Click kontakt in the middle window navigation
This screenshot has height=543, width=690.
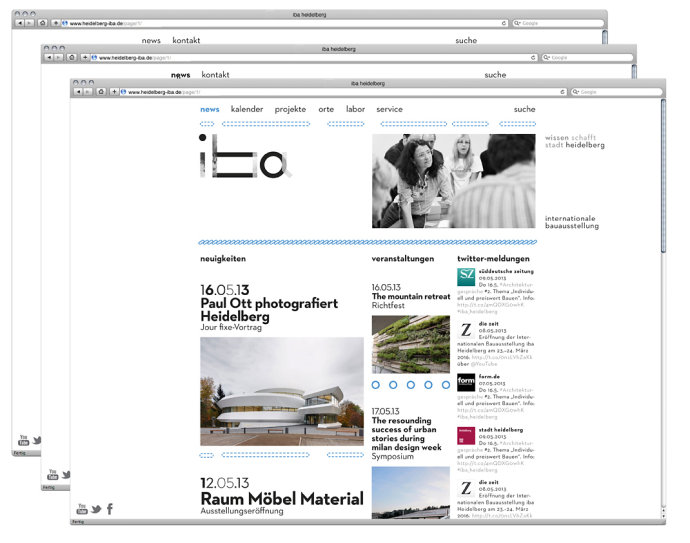pos(215,75)
